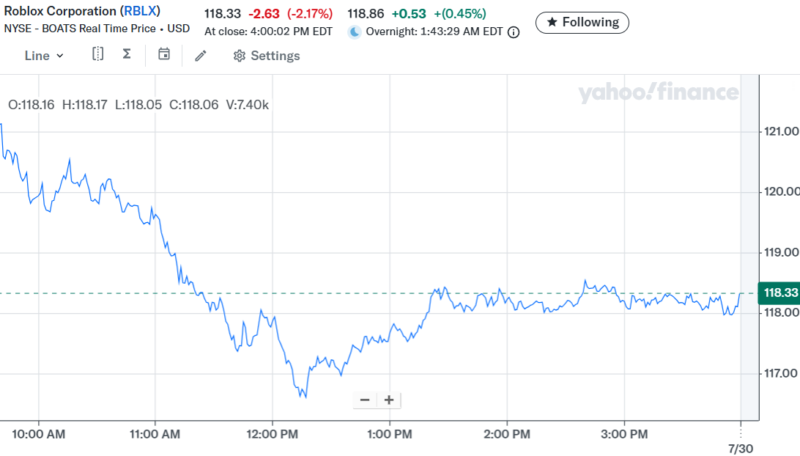Viewport: 800px width, 456px height.
Task: Select the pencil drawing tool
Action: point(200,56)
